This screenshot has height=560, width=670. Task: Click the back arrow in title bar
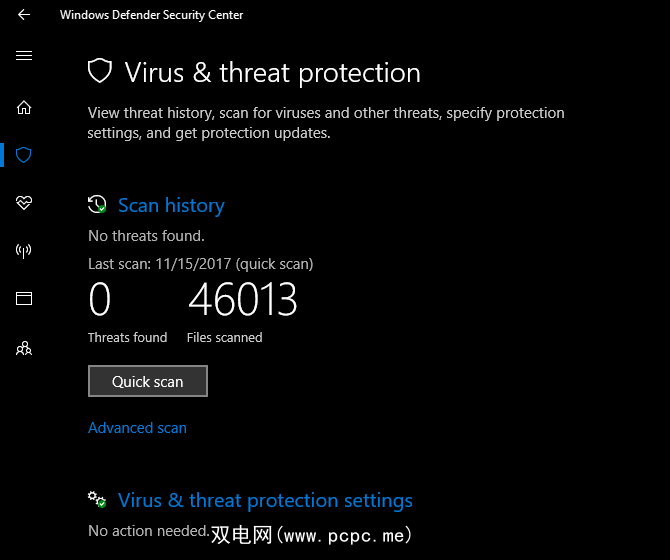click(x=24, y=15)
